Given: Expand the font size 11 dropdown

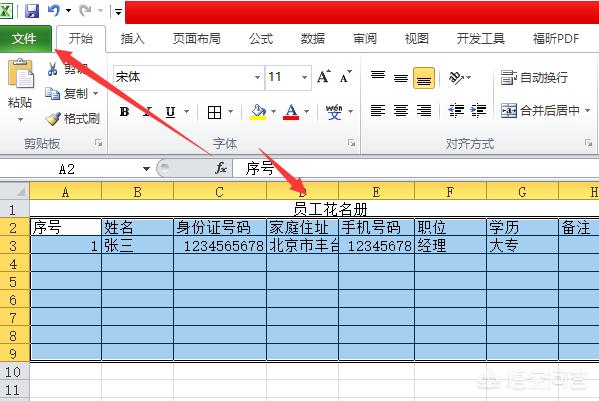Looking at the screenshot, I should (304, 77).
